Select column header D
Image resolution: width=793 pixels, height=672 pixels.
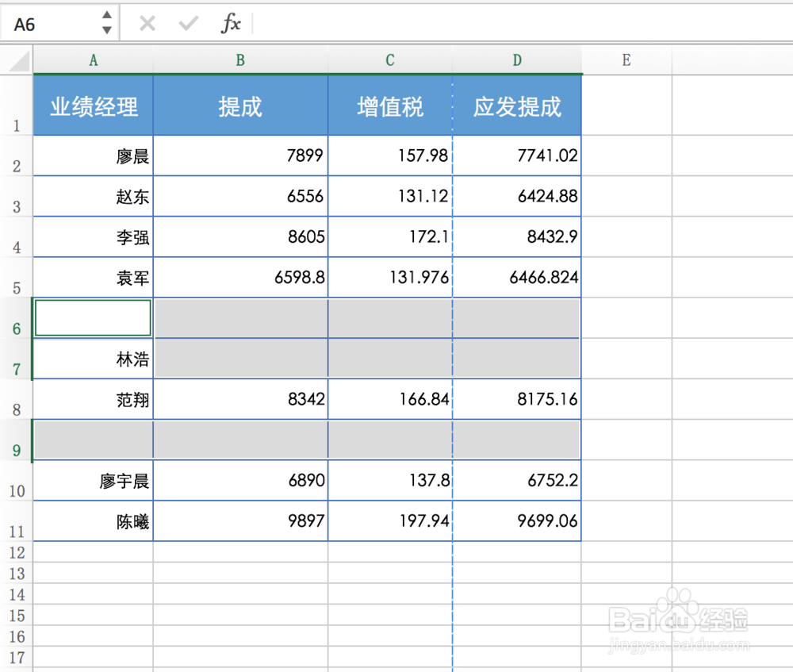pyautogui.click(x=516, y=60)
